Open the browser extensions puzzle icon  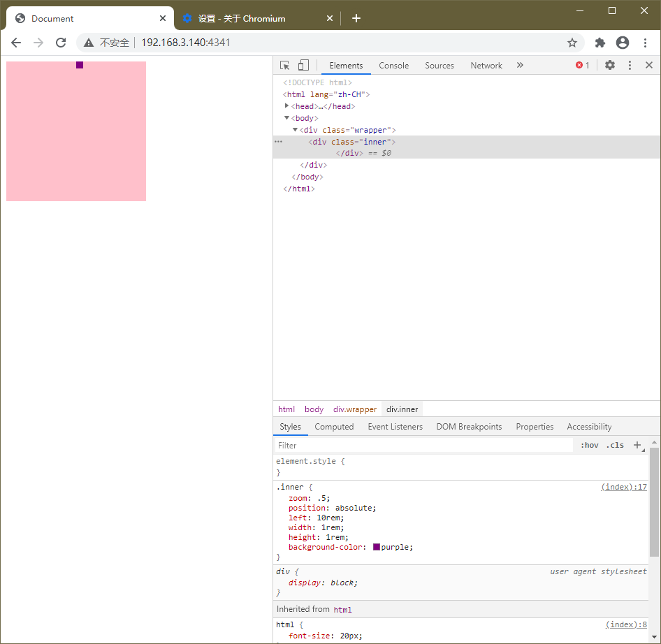click(600, 43)
